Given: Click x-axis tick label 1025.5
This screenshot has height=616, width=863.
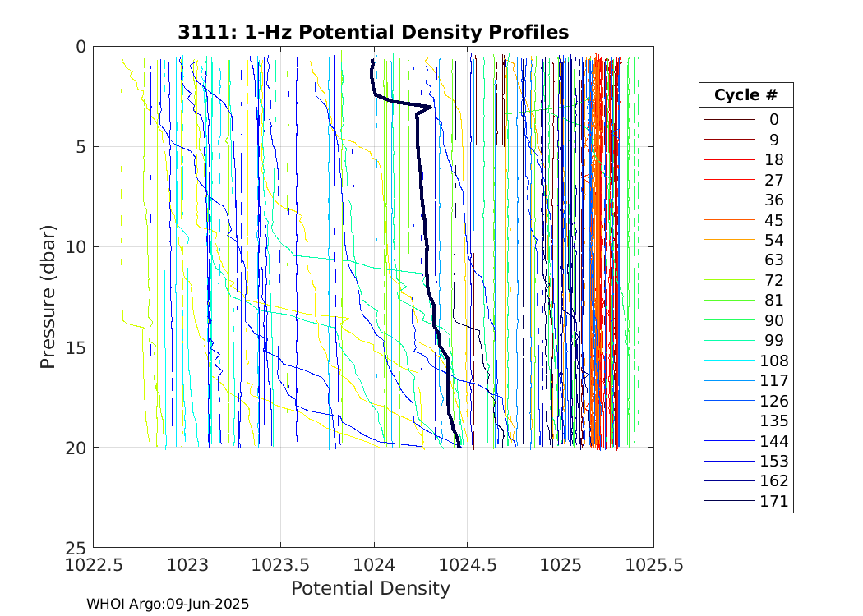Looking at the screenshot, I should (x=654, y=565).
